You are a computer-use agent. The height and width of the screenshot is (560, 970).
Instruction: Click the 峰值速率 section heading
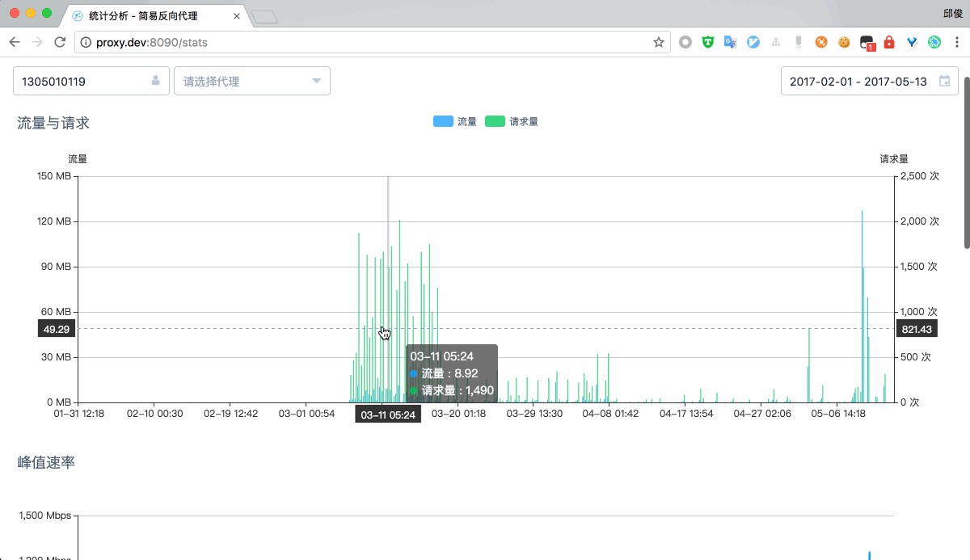coord(46,462)
